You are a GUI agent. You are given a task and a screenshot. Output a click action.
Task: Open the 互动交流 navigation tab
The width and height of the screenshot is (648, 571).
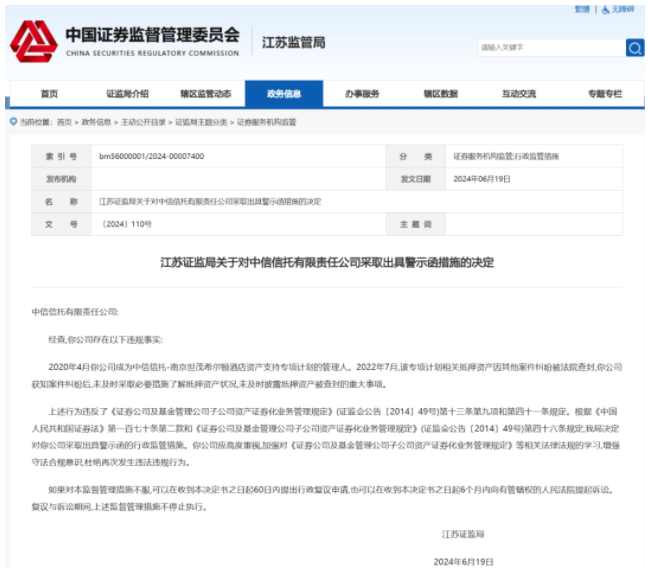pyautogui.click(x=519, y=94)
